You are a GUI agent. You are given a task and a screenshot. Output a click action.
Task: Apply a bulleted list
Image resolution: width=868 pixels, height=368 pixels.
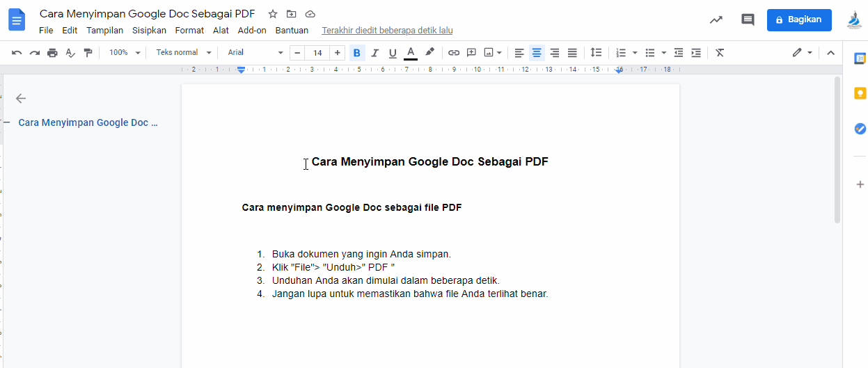click(649, 53)
